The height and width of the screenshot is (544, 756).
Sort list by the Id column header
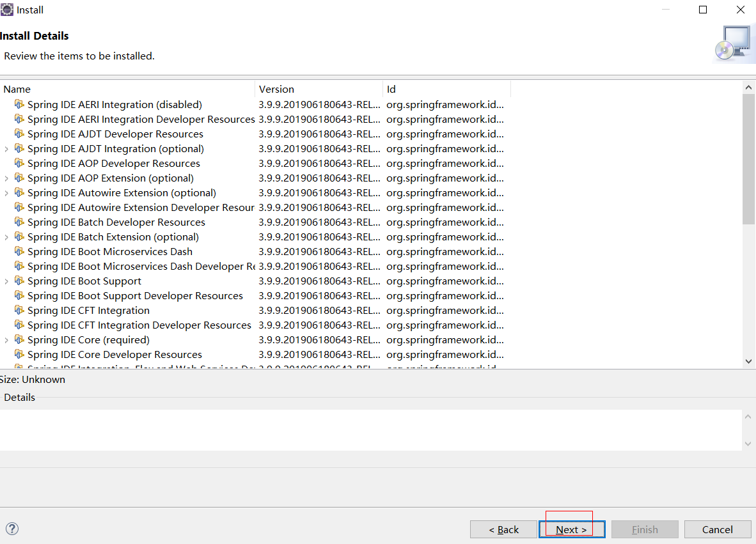tap(446, 89)
